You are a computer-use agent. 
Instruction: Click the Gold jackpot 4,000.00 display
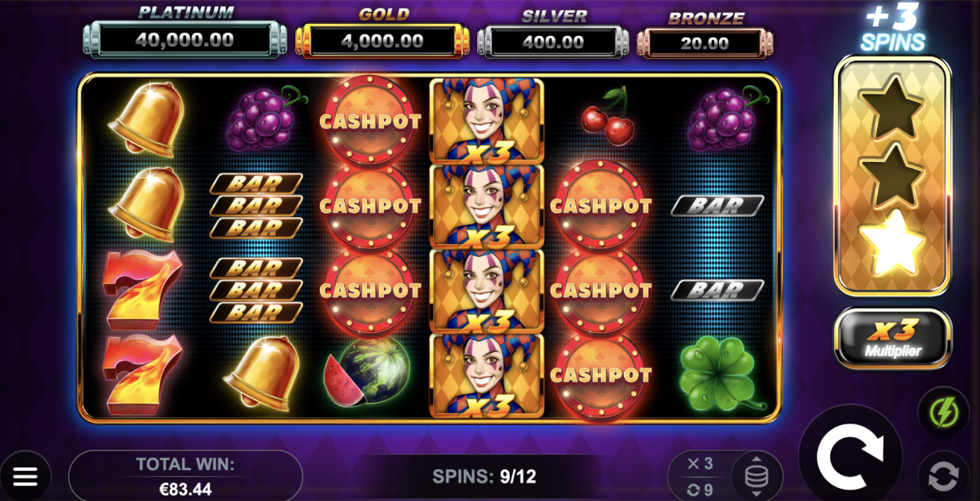coord(383,40)
